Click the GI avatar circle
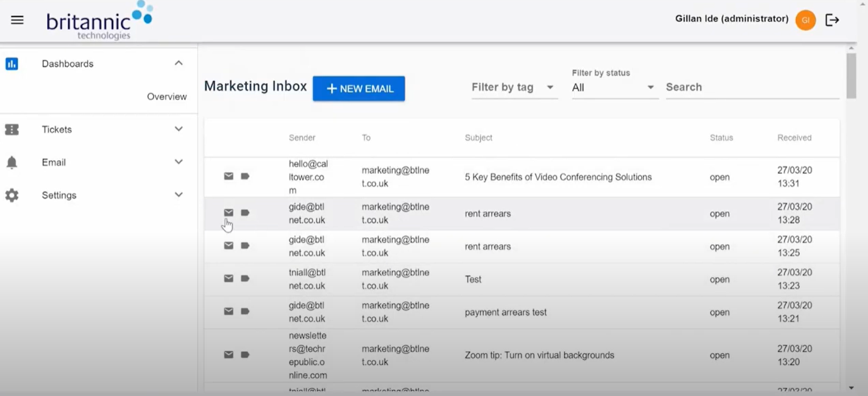This screenshot has width=868, height=396. [805, 20]
